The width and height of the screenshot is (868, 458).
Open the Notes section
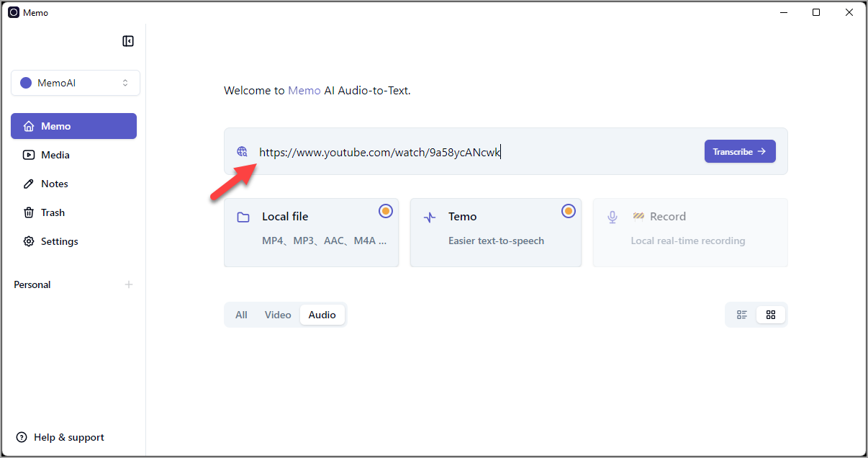tap(73, 184)
